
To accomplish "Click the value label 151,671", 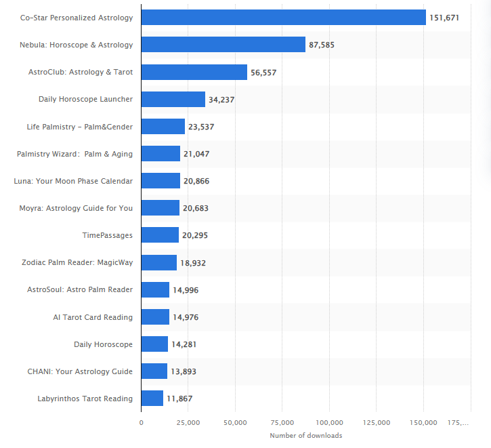I will (x=444, y=18).
